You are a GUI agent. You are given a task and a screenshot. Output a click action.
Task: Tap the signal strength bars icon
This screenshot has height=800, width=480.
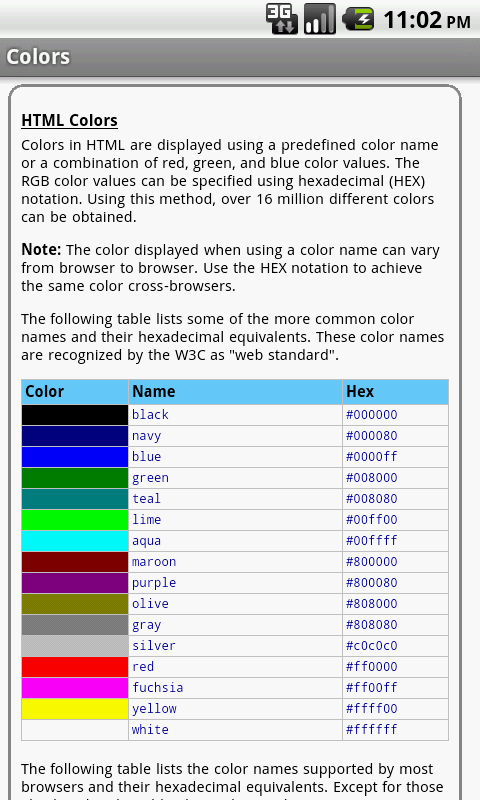tap(320, 19)
